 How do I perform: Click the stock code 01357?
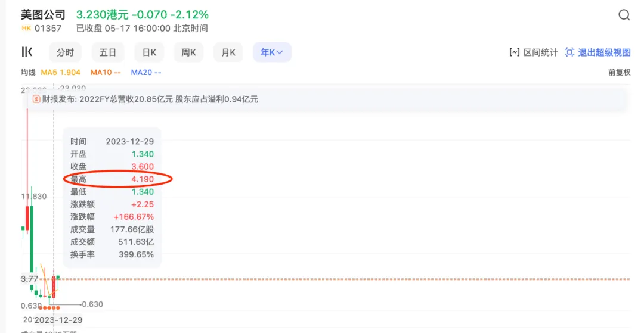(48, 29)
